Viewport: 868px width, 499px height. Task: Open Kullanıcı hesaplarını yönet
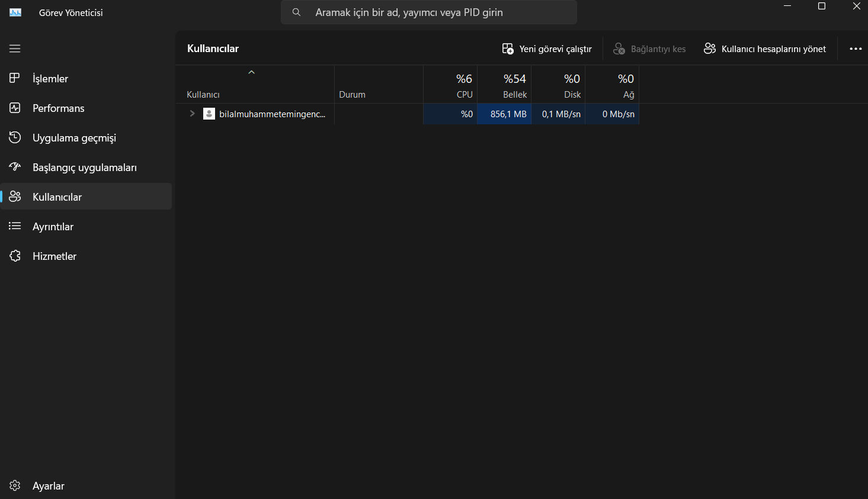pos(765,49)
